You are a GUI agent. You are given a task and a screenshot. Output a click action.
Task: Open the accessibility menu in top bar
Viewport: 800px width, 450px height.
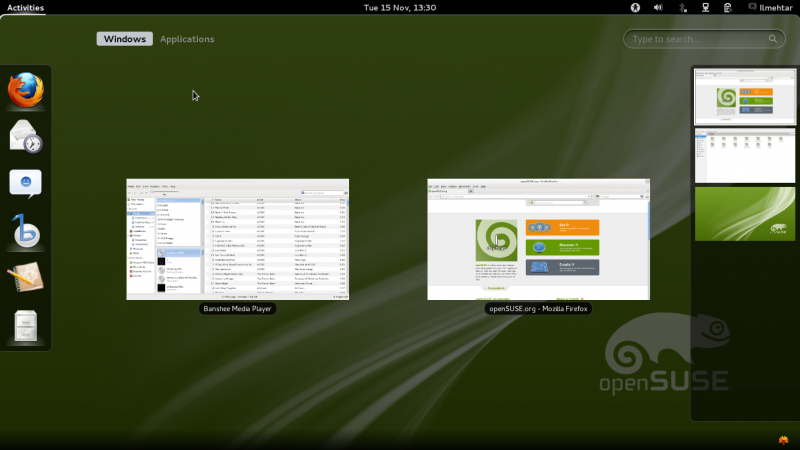click(635, 7)
